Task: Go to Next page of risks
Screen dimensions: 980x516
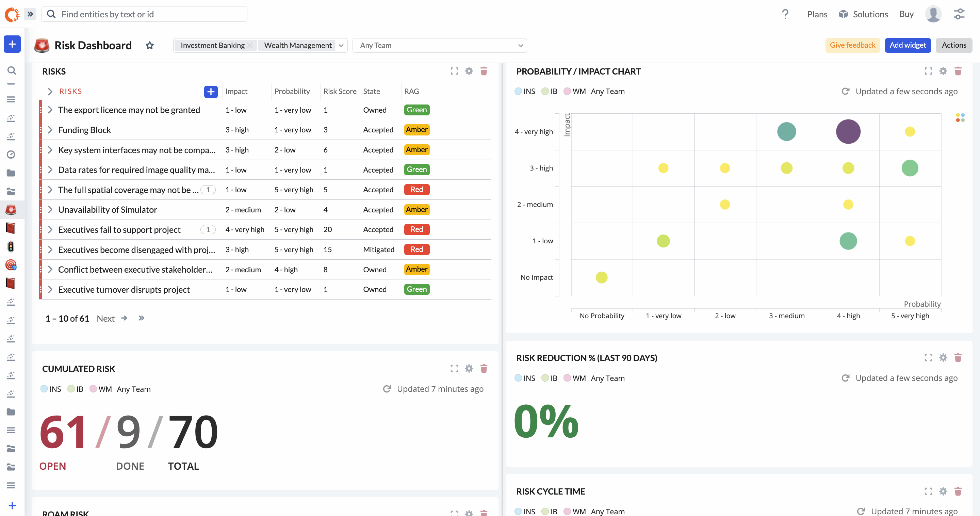Action: click(x=112, y=319)
